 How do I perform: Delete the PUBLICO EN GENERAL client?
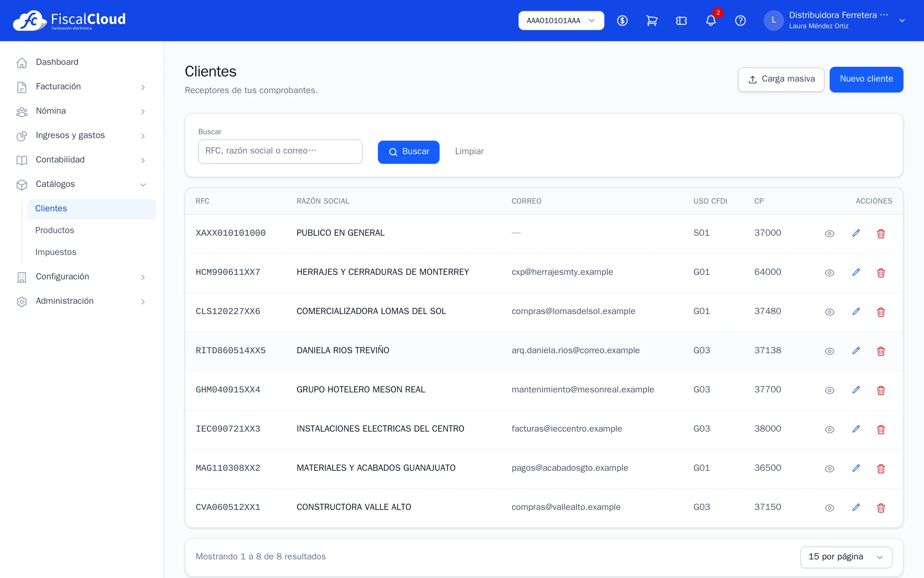[881, 233]
